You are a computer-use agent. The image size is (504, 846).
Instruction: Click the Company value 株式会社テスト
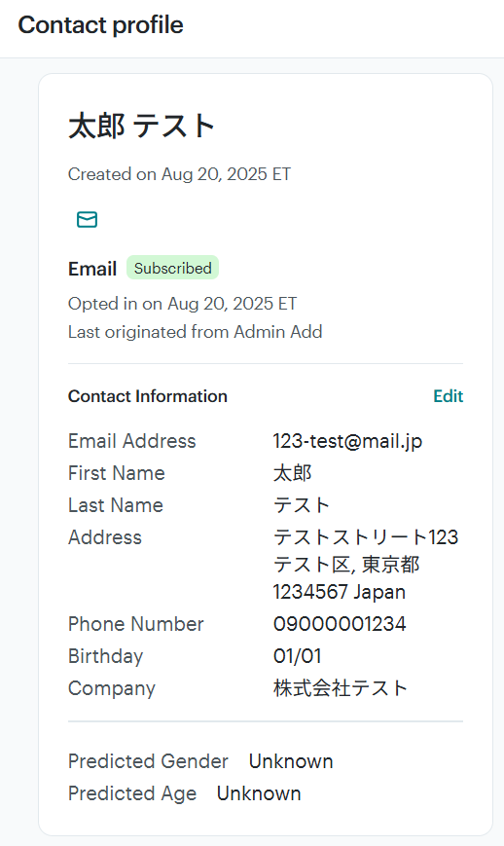click(x=341, y=688)
